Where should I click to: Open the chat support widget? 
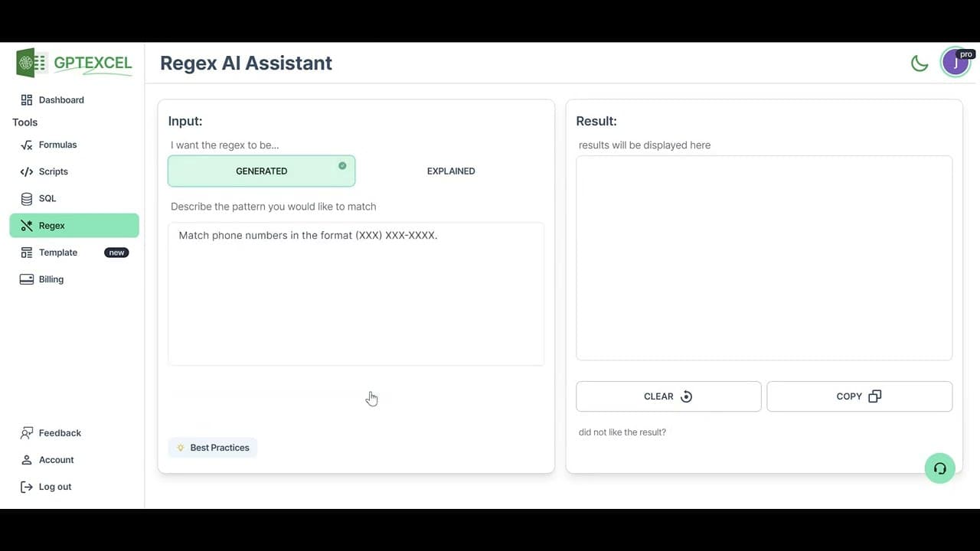(939, 468)
